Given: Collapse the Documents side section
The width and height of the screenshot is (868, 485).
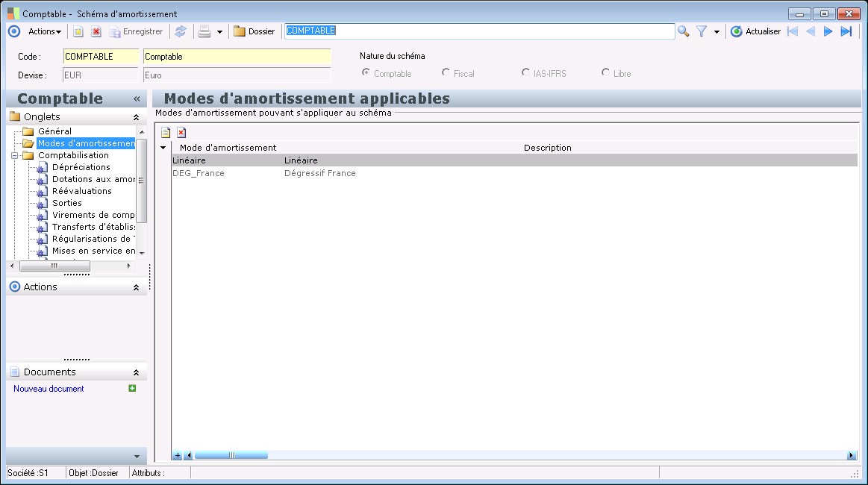Looking at the screenshot, I should pyautogui.click(x=136, y=372).
